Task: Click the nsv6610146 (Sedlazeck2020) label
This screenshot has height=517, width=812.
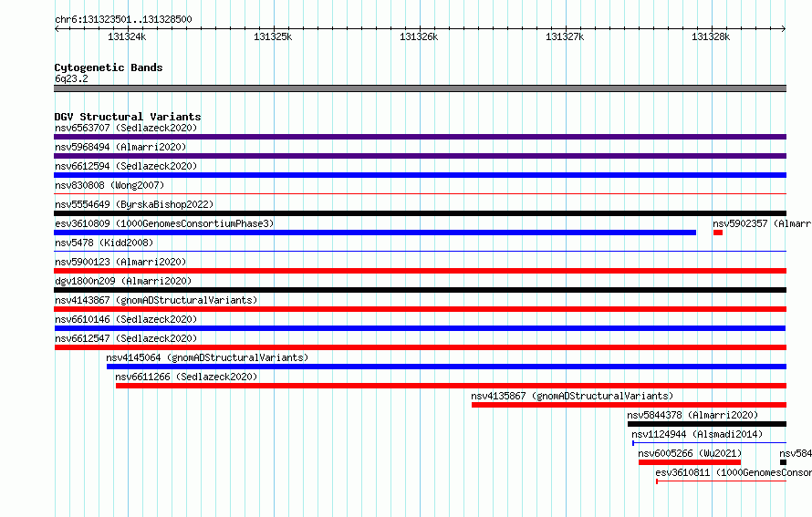Action: point(126,319)
